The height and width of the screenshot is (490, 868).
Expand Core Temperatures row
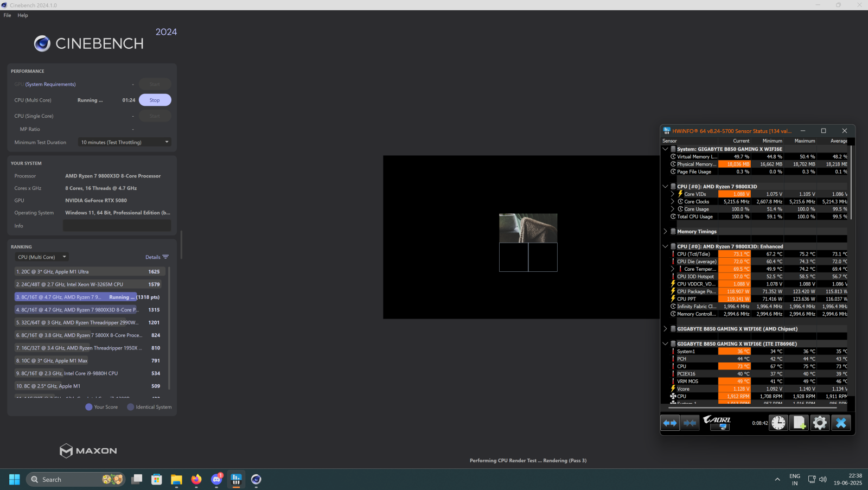point(673,269)
